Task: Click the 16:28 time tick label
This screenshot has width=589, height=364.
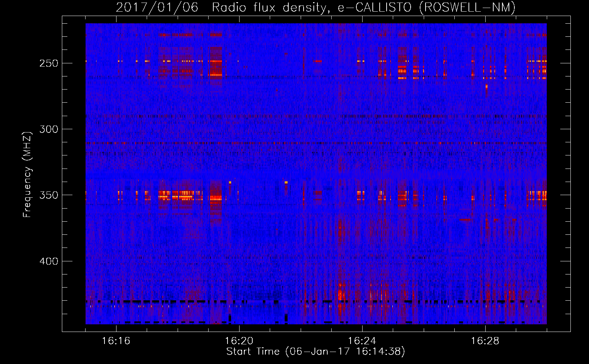Action: pos(485,341)
